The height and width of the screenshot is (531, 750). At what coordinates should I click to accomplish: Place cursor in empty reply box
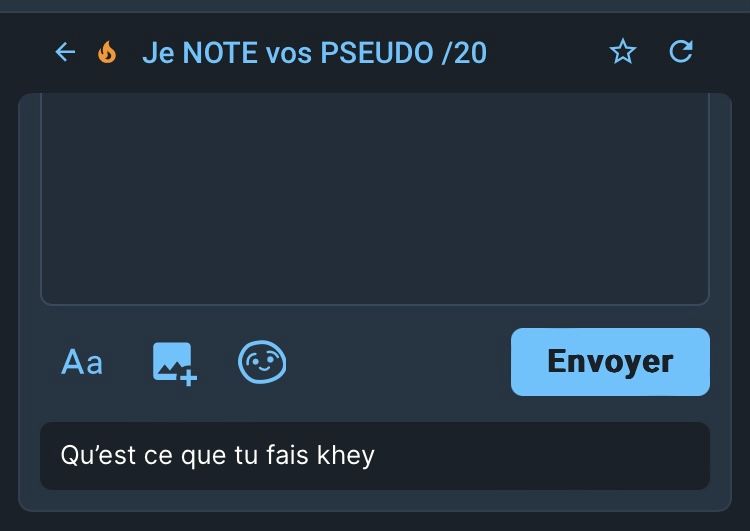pos(375,199)
